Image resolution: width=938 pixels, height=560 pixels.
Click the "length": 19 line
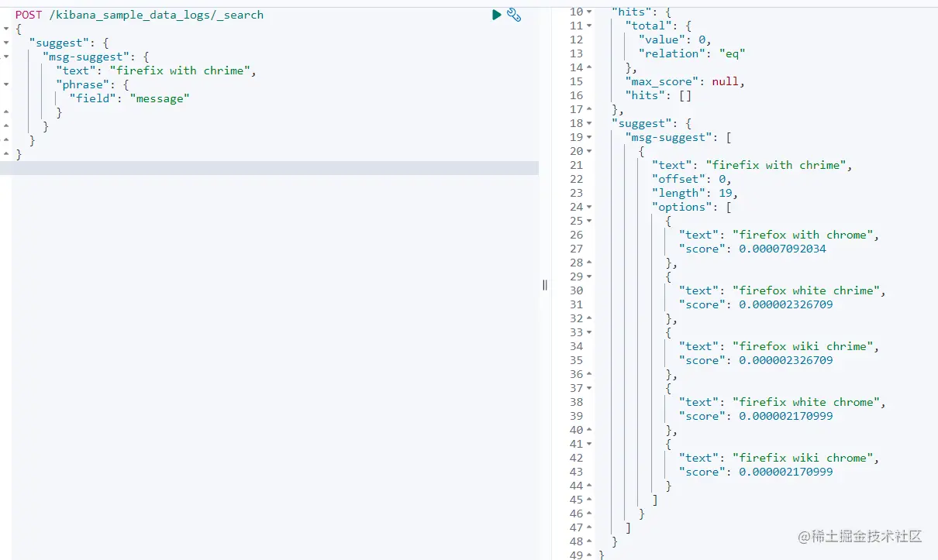click(x=695, y=193)
